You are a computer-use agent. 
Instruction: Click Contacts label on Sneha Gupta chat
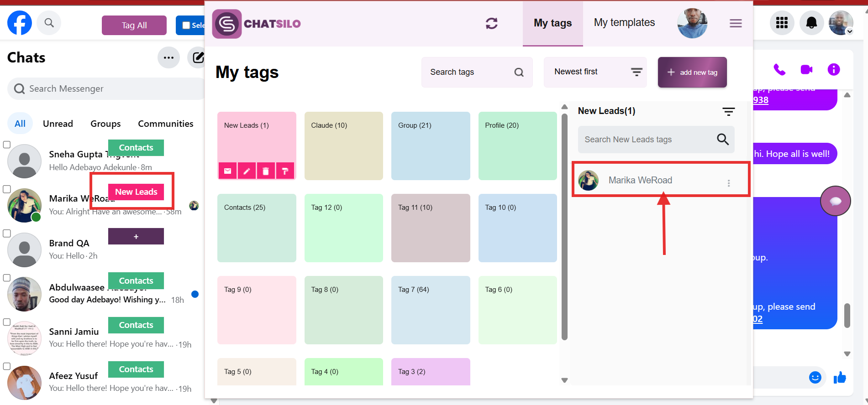pyautogui.click(x=136, y=148)
